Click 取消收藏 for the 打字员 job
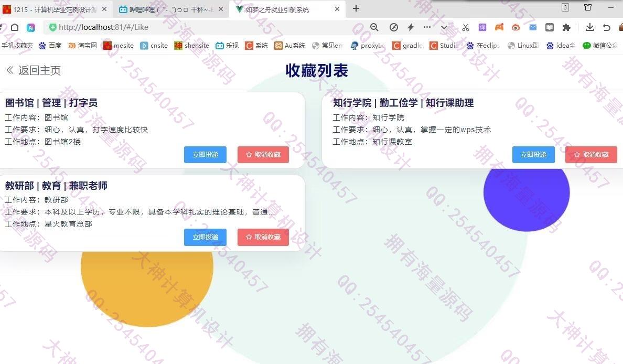623x364 pixels. point(263,155)
